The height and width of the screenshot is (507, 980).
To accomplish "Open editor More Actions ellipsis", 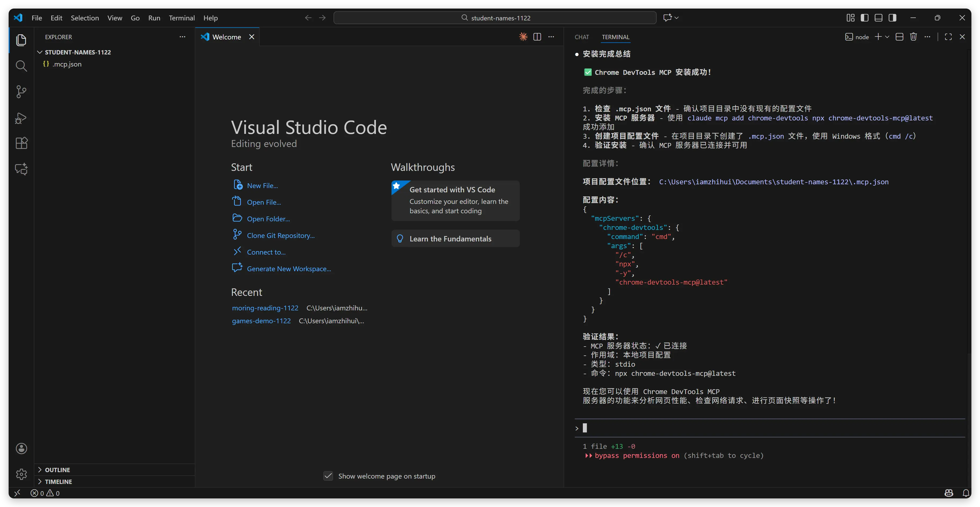I will pyautogui.click(x=551, y=37).
